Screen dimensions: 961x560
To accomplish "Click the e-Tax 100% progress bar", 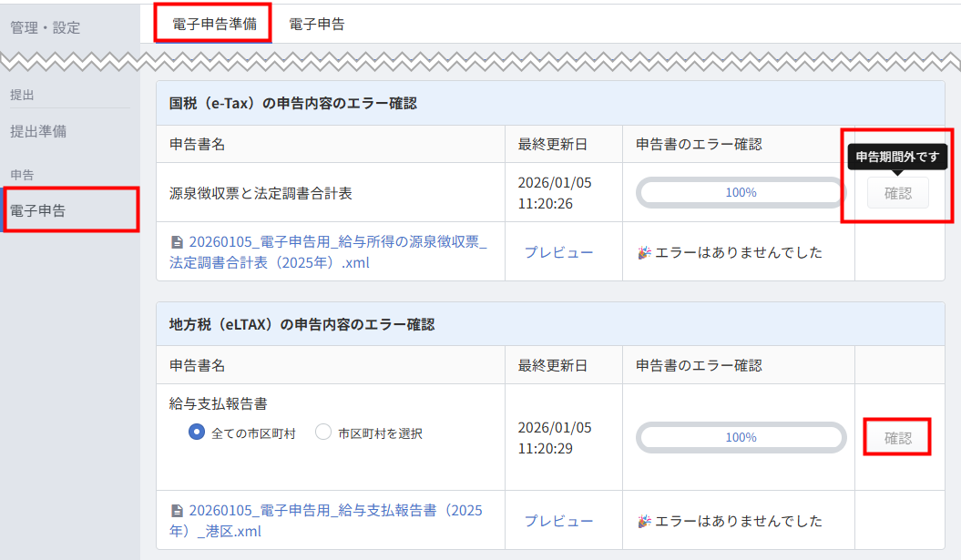I will pyautogui.click(x=741, y=192).
